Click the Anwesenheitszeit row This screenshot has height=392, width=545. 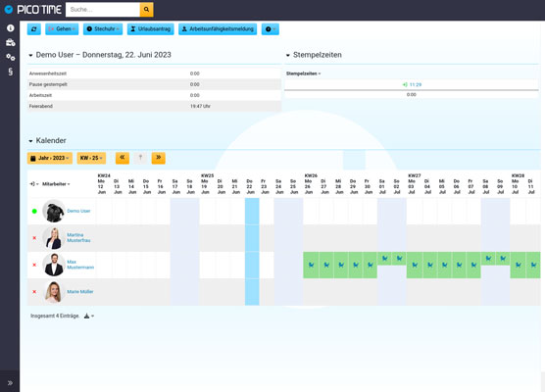pos(154,73)
